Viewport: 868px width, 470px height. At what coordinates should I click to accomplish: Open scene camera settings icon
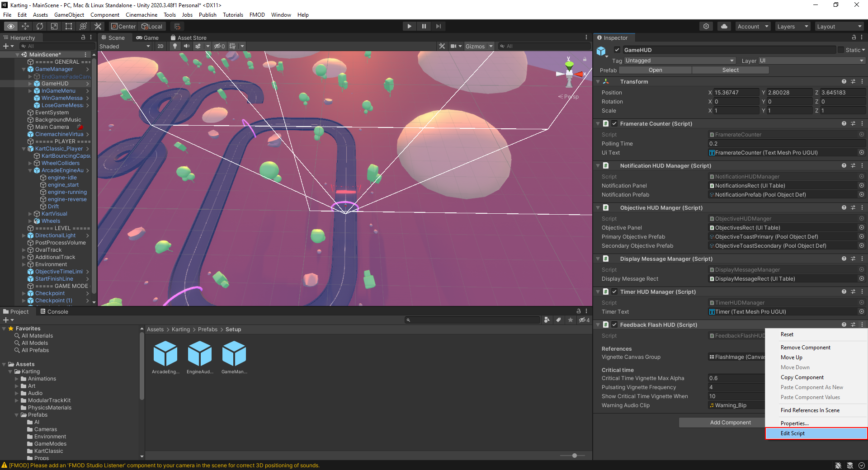(453, 46)
